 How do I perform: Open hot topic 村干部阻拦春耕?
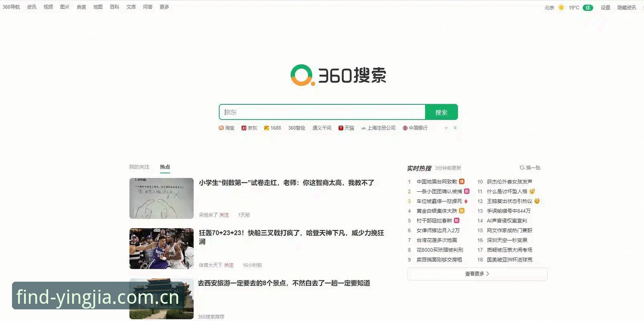point(434,221)
